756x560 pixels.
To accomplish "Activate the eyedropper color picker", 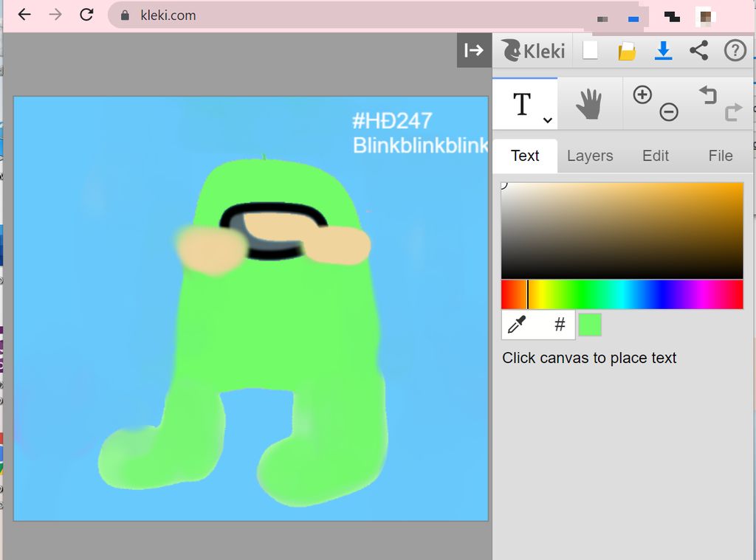I will (x=516, y=325).
